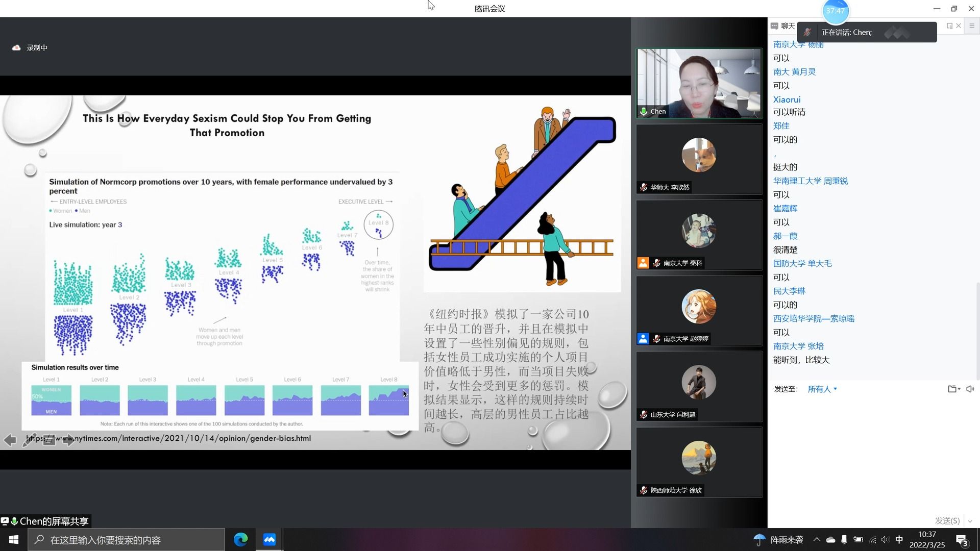Select 南京大学 秦科 participant tile

coord(699,235)
